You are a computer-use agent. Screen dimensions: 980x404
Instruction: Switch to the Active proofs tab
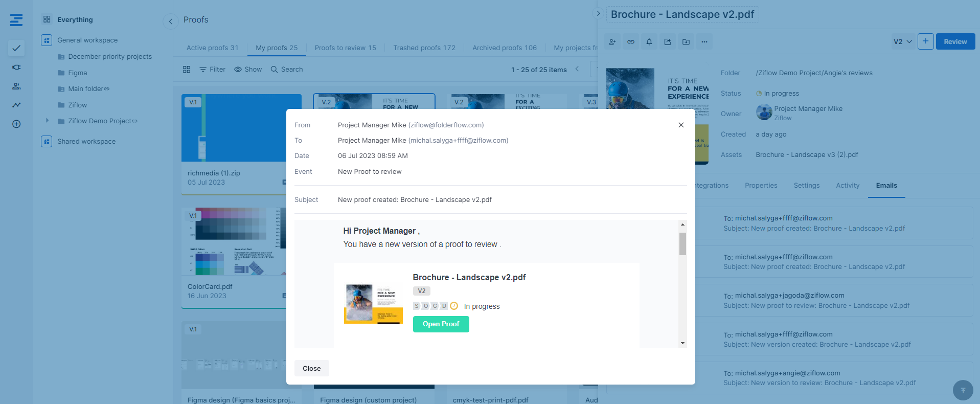coord(212,48)
